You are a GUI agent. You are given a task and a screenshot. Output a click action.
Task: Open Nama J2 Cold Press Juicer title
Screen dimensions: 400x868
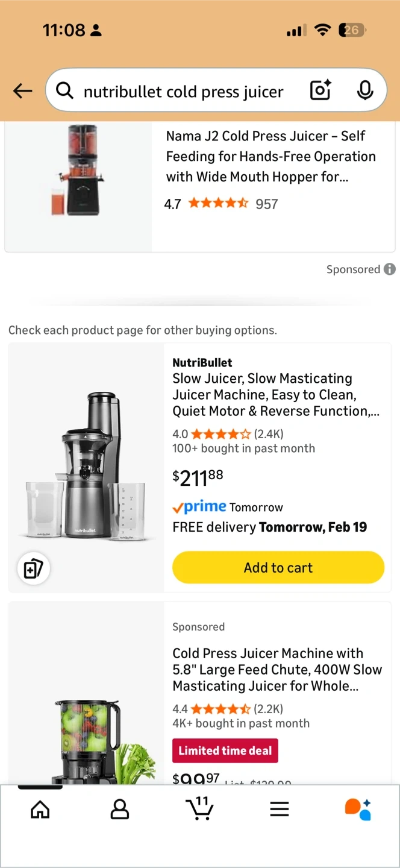pos(270,156)
